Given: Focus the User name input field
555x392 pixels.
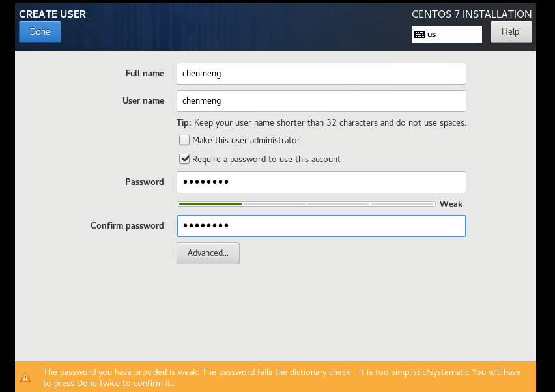Looking at the screenshot, I should [321, 101].
